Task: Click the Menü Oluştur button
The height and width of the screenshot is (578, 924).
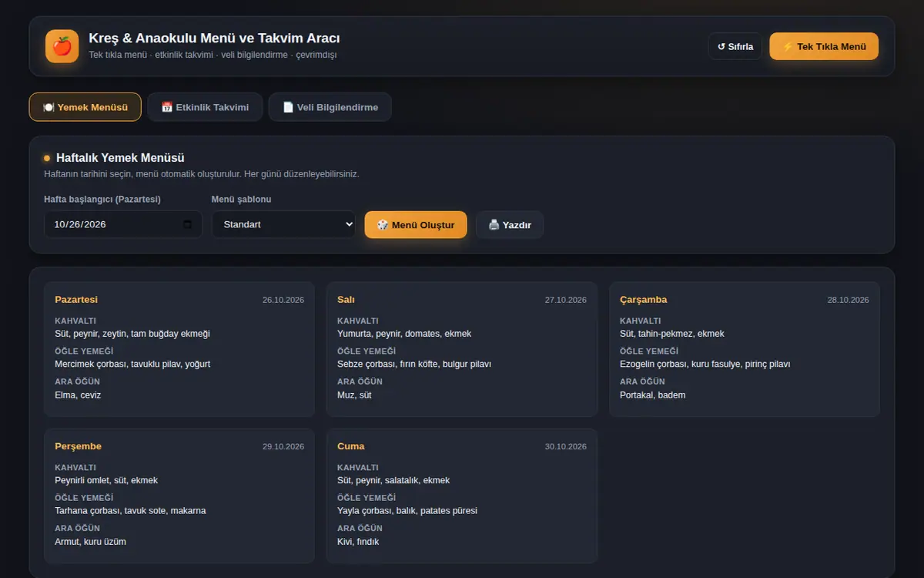Action: click(x=416, y=225)
